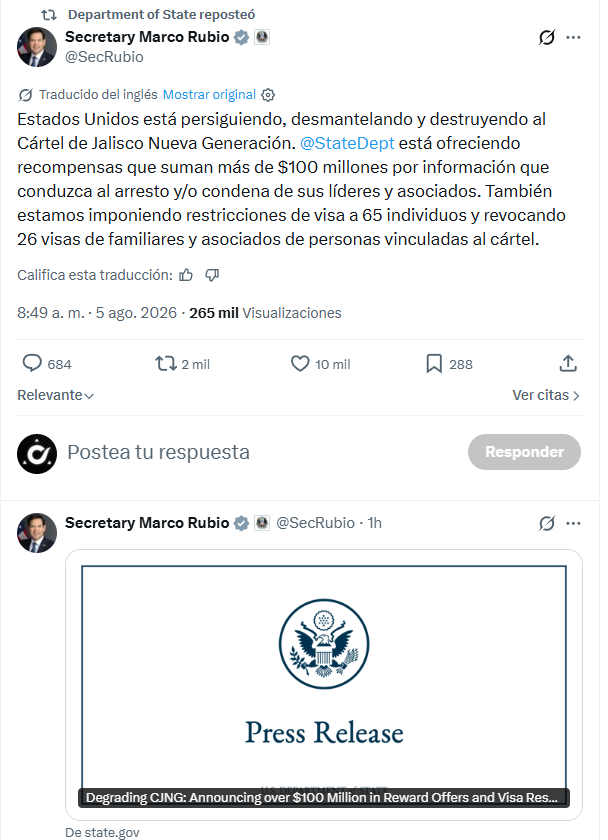The height and width of the screenshot is (840, 608).
Task: Open the share icon on the main tweet
Action: (x=568, y=364)
